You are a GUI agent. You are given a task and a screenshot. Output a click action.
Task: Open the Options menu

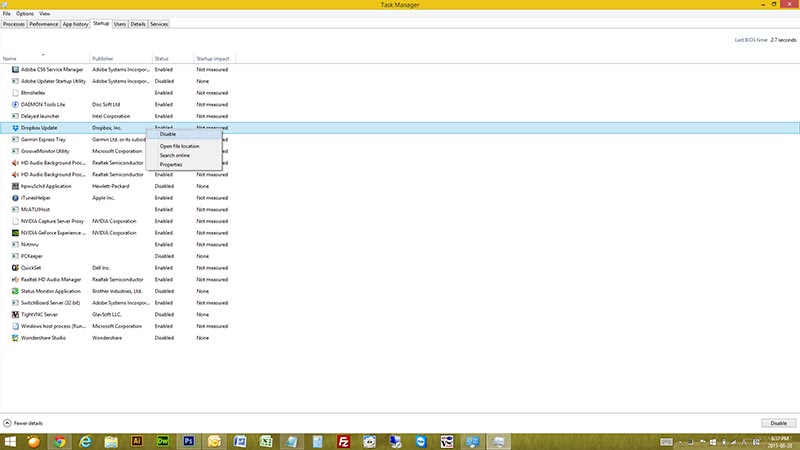[24, 14]
